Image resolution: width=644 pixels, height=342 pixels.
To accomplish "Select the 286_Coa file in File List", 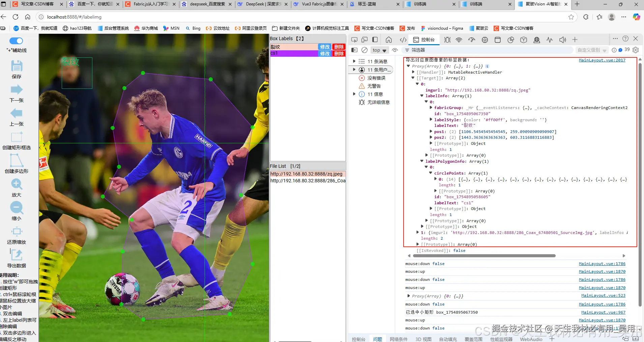I will (x=308, y=181).
